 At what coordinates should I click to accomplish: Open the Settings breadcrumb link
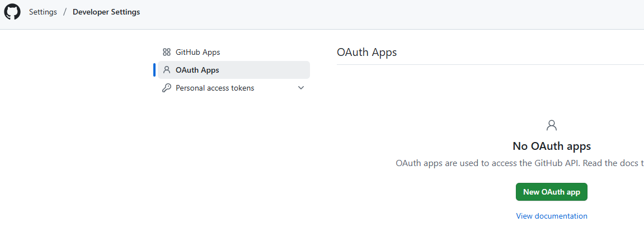click(x=43, y=12)
